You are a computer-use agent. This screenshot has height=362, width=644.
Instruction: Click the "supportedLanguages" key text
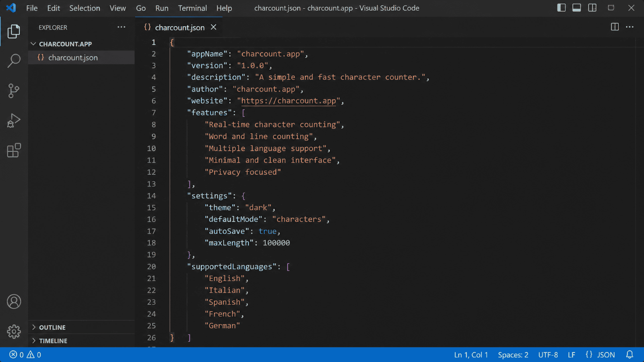232,266
